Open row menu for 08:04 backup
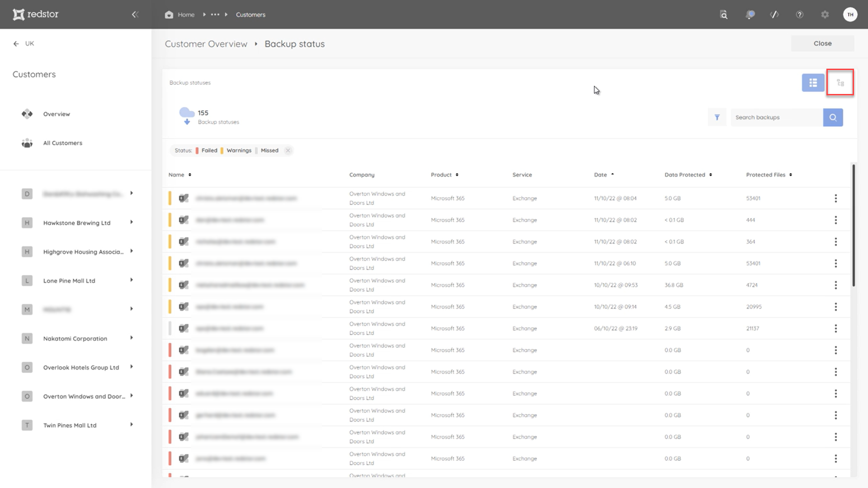Viewport: 868px width, 488px height. click(x=835, y=198)
